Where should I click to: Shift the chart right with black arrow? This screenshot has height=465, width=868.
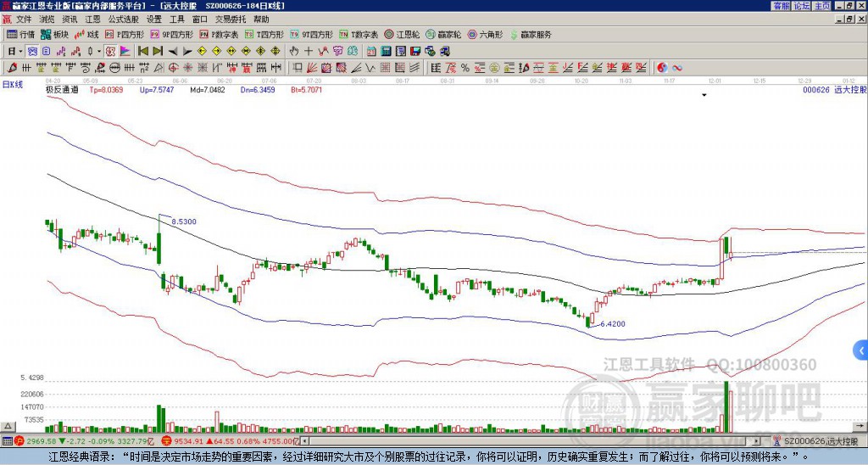[x=187, y=52]
